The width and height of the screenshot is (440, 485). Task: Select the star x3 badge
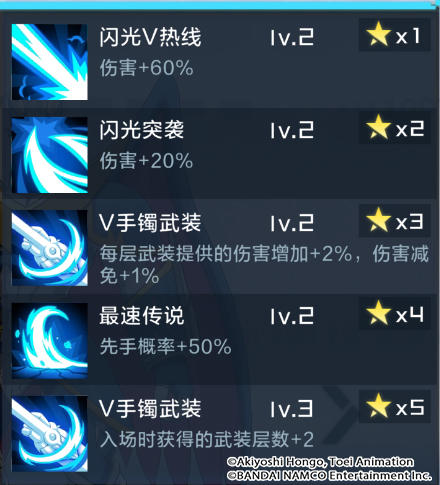(394, 221)
